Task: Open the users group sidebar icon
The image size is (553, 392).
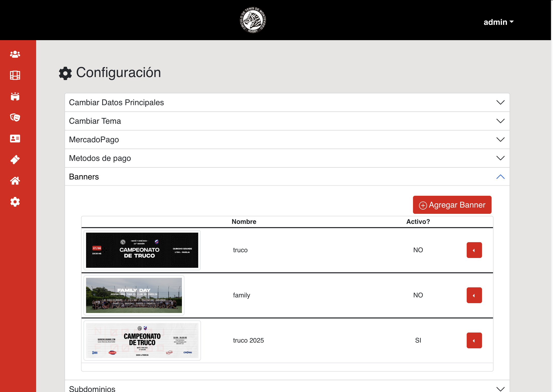Action: tap(15, 54)
